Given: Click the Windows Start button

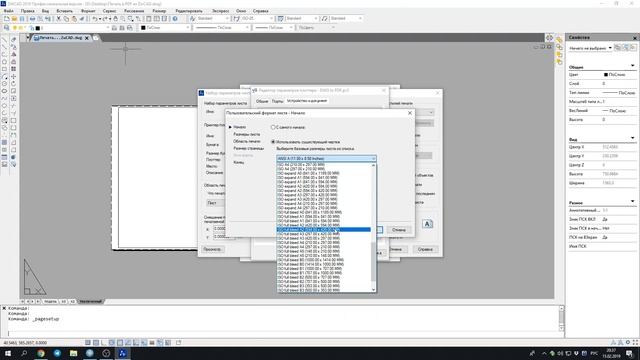Looking at the screenshot, I should [8, 353].
